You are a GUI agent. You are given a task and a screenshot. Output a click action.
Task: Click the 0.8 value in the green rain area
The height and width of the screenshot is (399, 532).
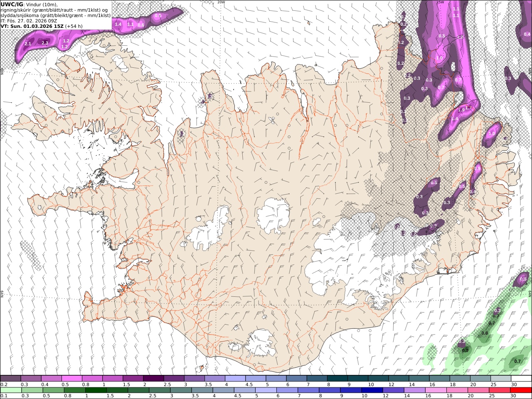[485, 333]
